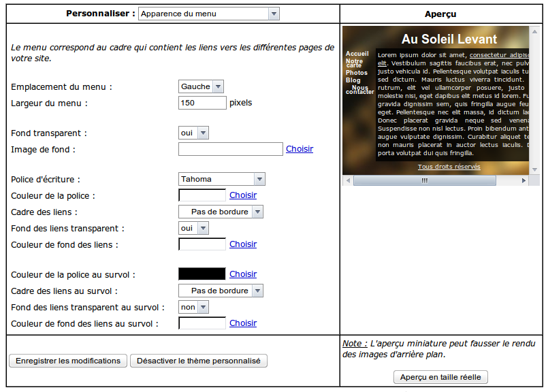The height and width of the screenshot is (392, 548).
Task: Open the Personnaliser dropdown showing Apparence du menu
Action: tap(208, 14)
